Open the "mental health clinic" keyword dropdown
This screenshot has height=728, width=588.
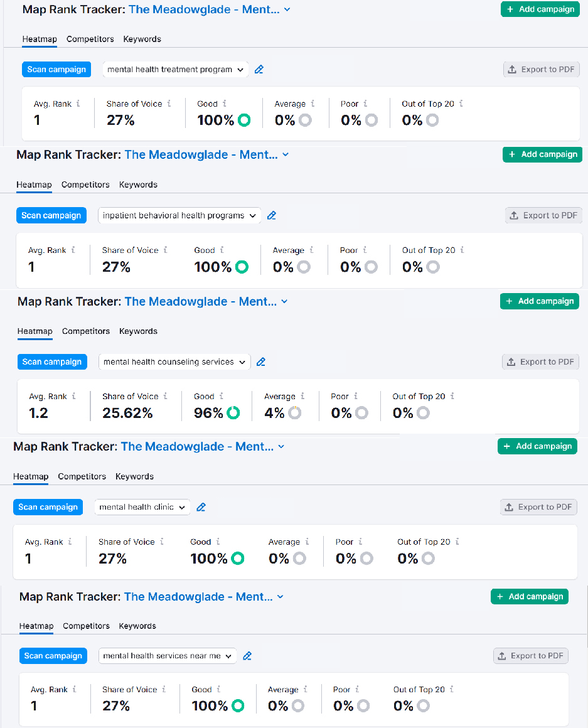(142, 507)
